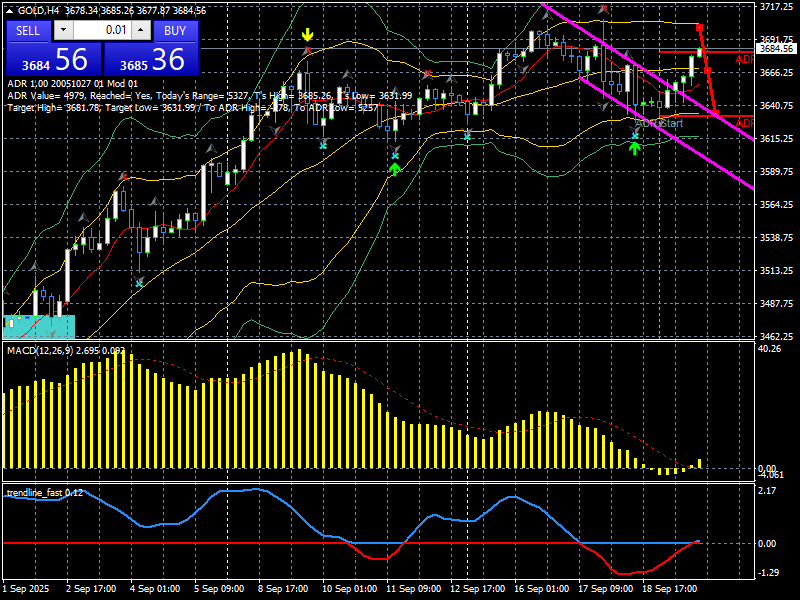The height and width of the screenshot is (600, 800).
Task: Click 3615.25 on the price scale
Action: [776, 139]
